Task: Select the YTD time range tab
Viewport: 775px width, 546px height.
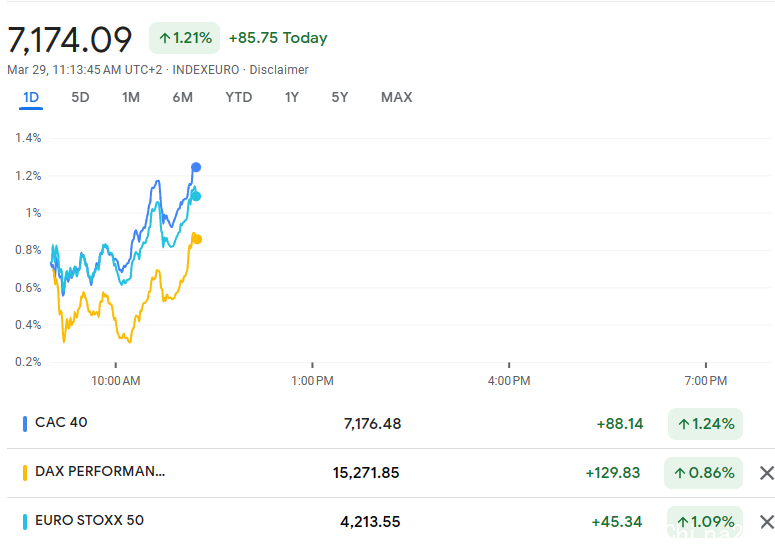Action: tap(239, 97)
